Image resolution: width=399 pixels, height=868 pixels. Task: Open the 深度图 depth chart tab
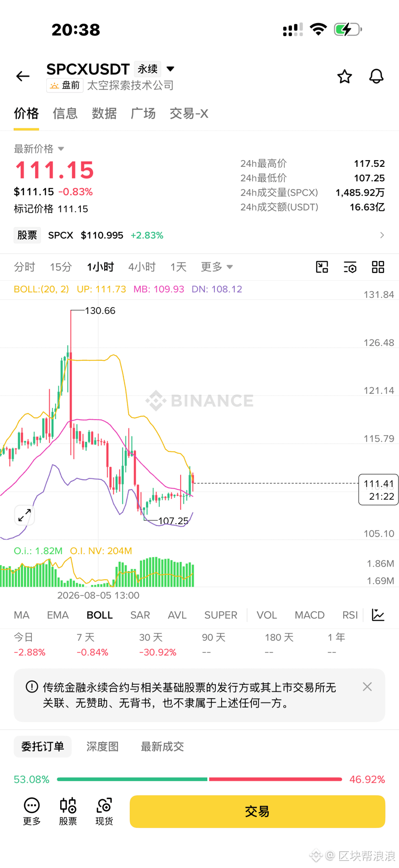[103, 746]
